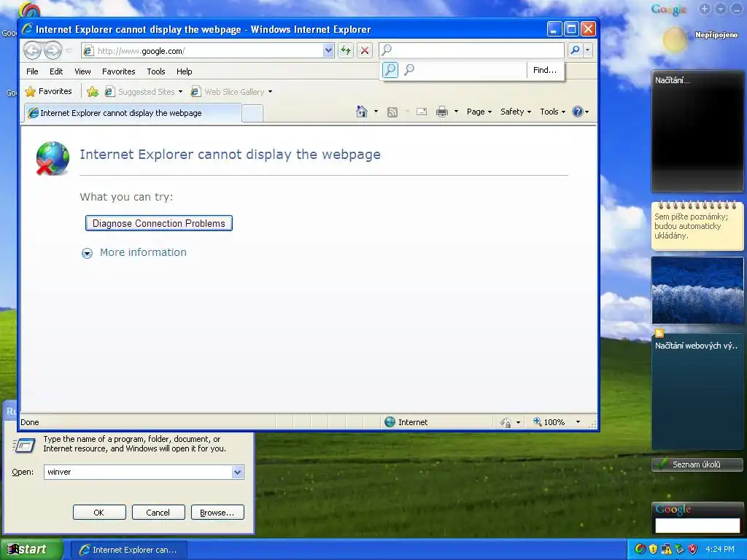Select the highlighted search provider magnifier icon
The image size is (747, 560).
pos(390,70)
